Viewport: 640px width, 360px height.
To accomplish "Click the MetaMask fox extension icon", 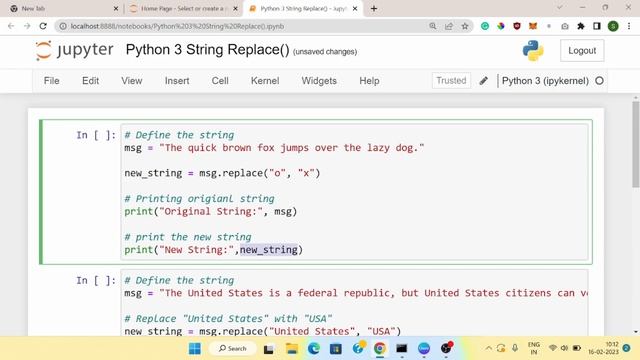I will point(533,26).
